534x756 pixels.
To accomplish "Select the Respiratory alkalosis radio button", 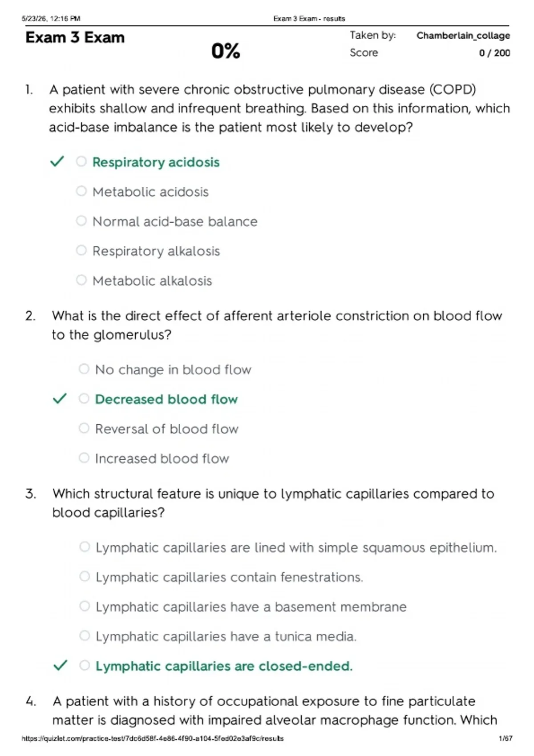I will [x=81, y=250].
